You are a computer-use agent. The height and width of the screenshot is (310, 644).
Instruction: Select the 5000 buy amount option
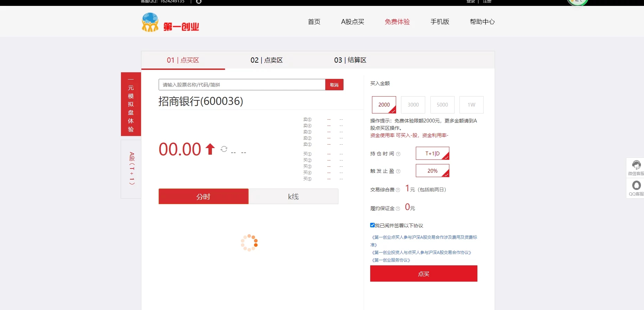coord(442,105)
